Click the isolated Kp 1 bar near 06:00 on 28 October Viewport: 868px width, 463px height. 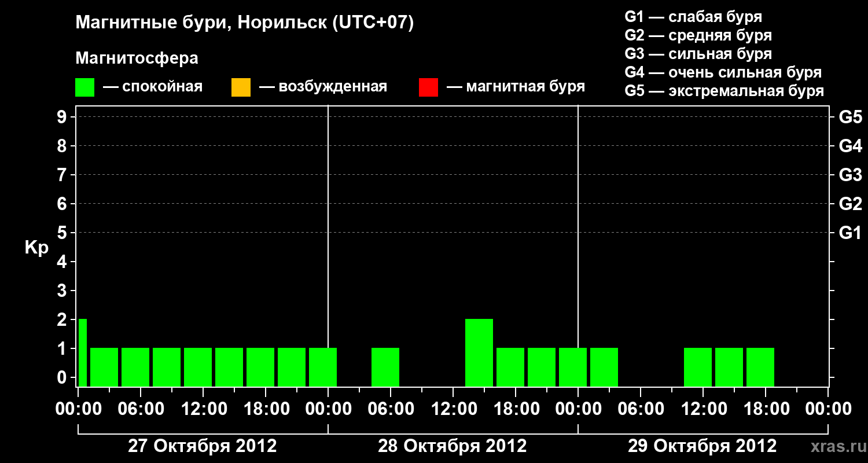tap(385, 367)
